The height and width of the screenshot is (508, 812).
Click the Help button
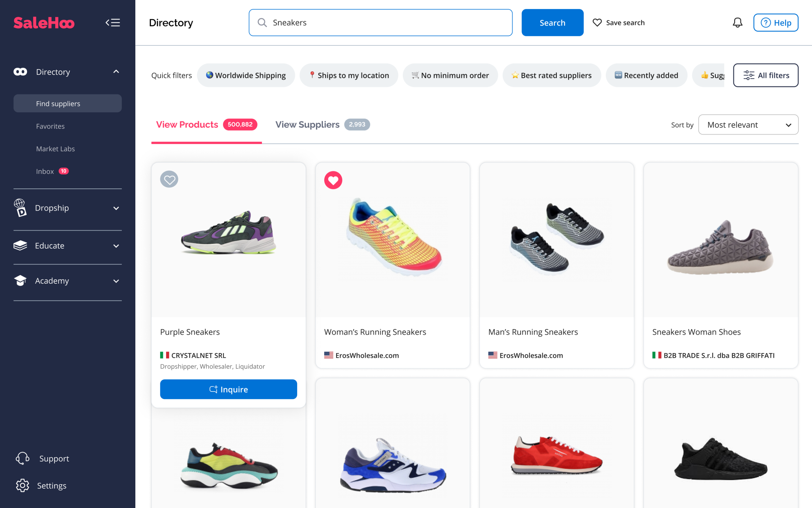click(776, 23)
